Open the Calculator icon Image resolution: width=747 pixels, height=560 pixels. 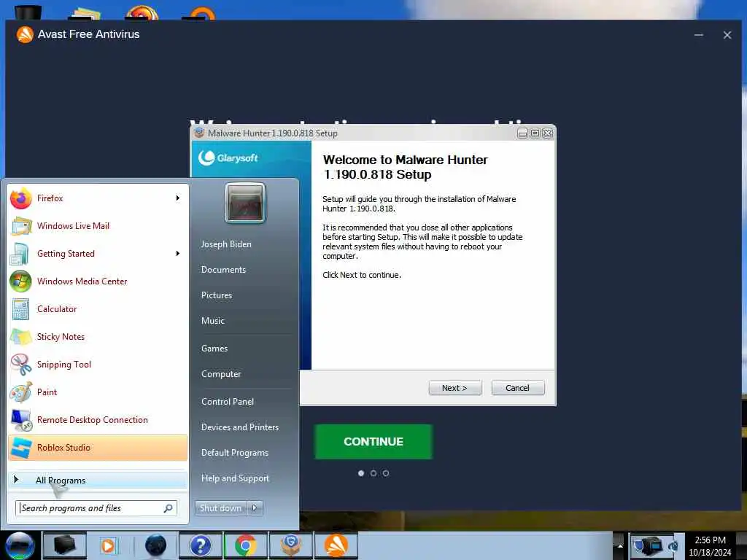pos(20,309)
